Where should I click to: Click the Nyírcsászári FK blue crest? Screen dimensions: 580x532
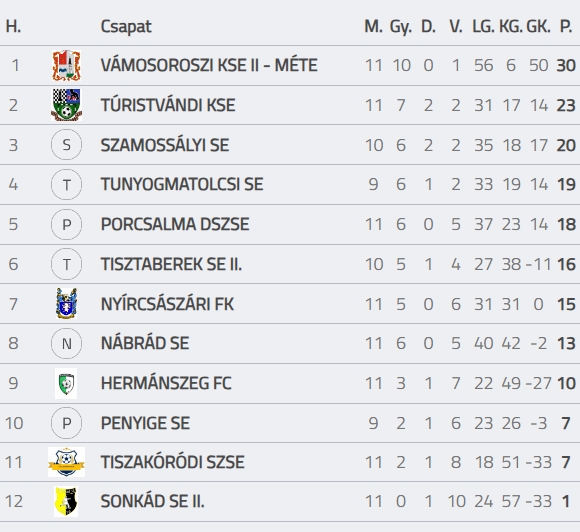tap(66, 304)
